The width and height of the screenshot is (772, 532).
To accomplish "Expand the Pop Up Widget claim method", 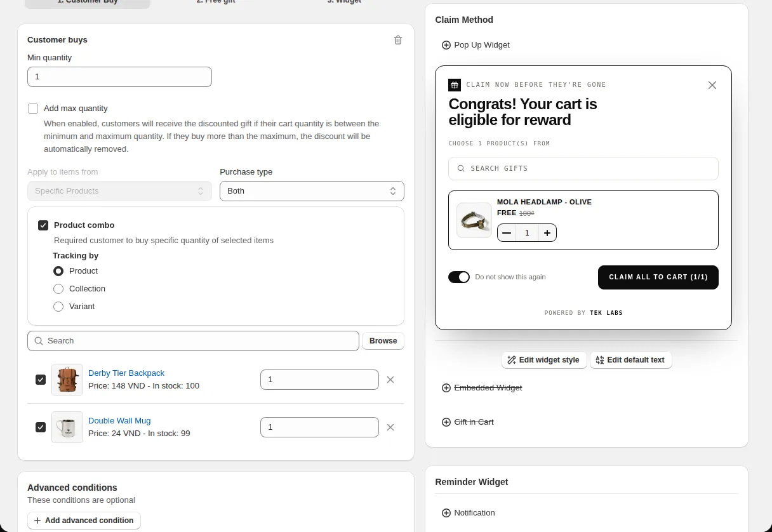I will (x=476, y=45).
